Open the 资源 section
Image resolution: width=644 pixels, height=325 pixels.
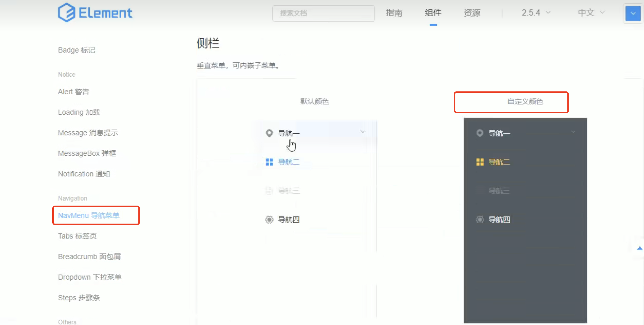[x=472, y=13]
